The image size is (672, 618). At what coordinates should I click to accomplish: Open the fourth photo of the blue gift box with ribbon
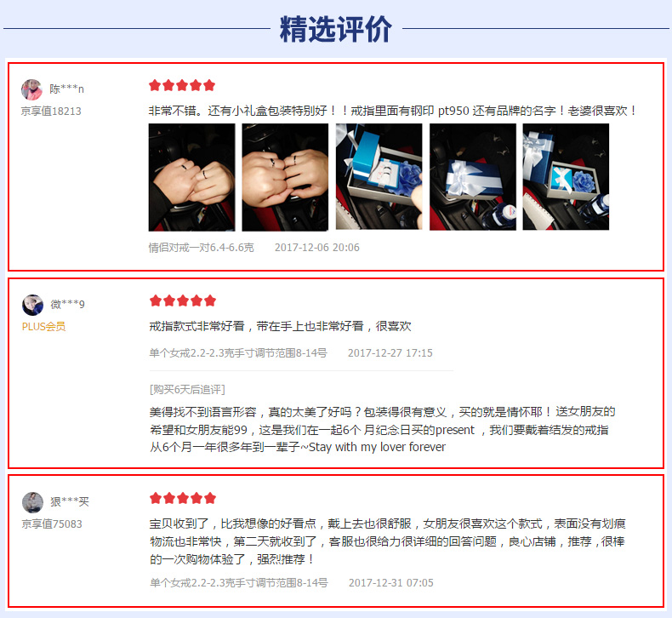[473, 177]
